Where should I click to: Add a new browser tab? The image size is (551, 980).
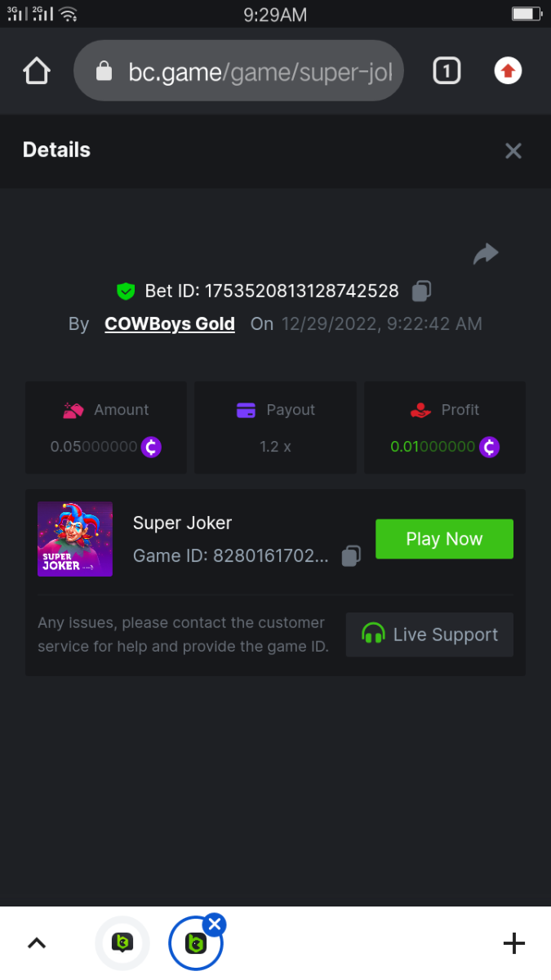point(513,943)
